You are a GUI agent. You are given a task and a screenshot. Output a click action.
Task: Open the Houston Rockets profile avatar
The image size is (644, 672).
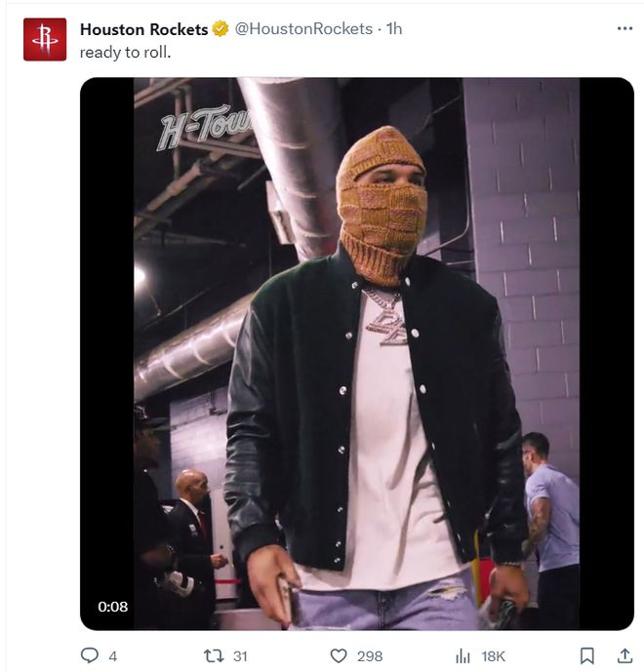(45, 39)
